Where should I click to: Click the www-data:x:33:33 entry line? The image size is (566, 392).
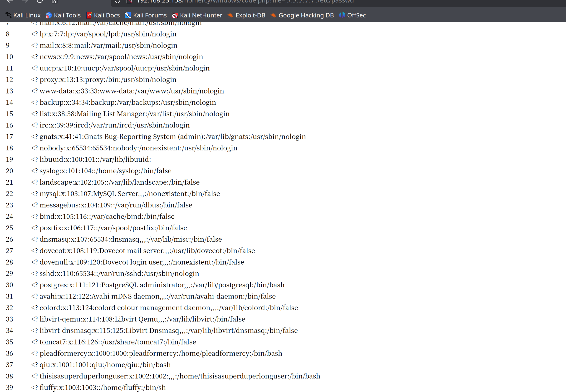[x=128, y=91]
